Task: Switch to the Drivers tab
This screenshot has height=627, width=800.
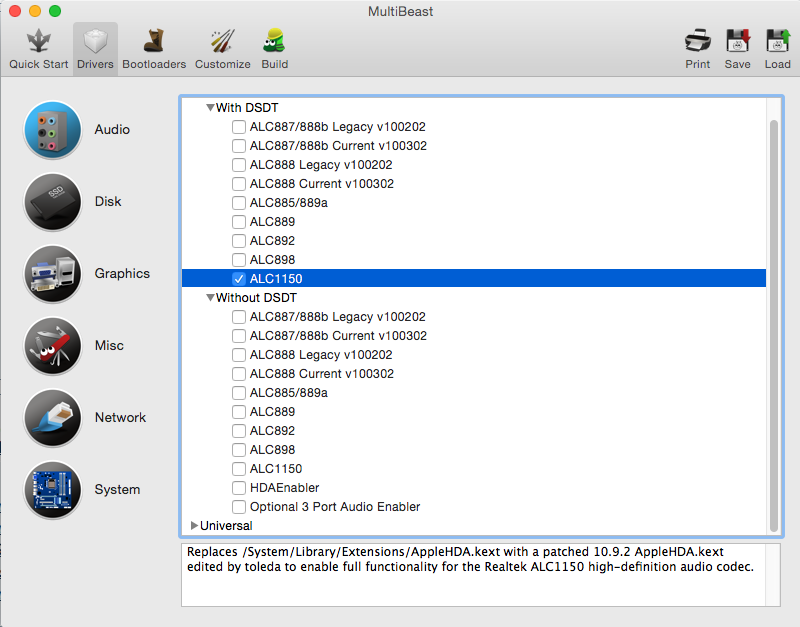Action: pyautogui.click(x=95, y=48)
